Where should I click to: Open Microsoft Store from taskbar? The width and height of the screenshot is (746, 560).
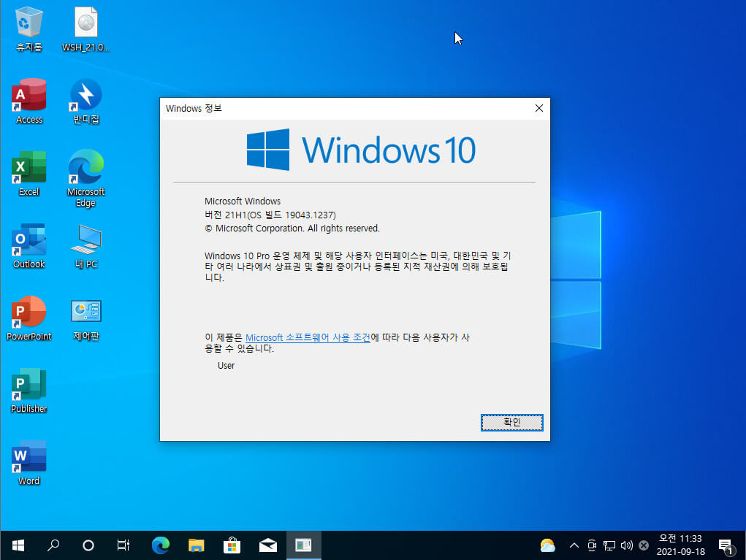coord(232,545)
